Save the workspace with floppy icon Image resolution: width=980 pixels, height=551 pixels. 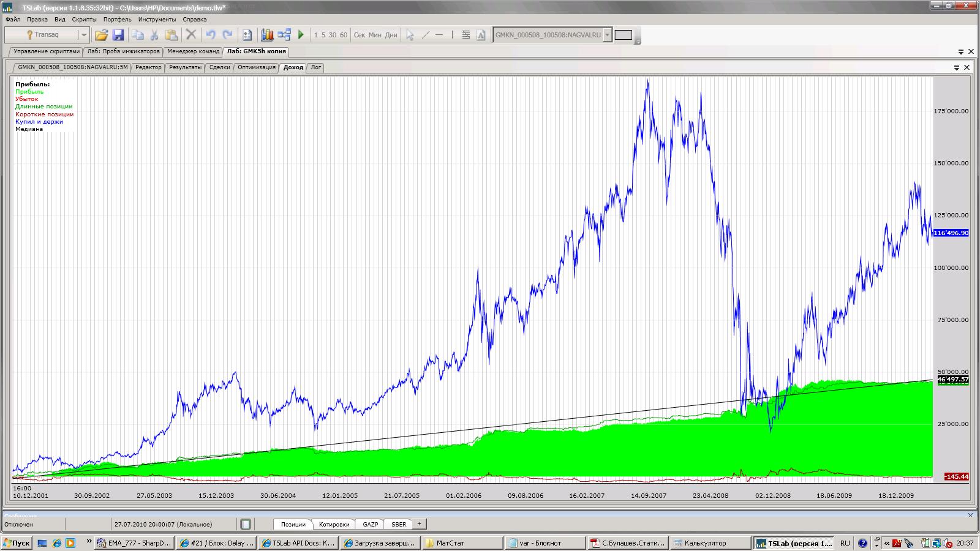coord(118,35)
